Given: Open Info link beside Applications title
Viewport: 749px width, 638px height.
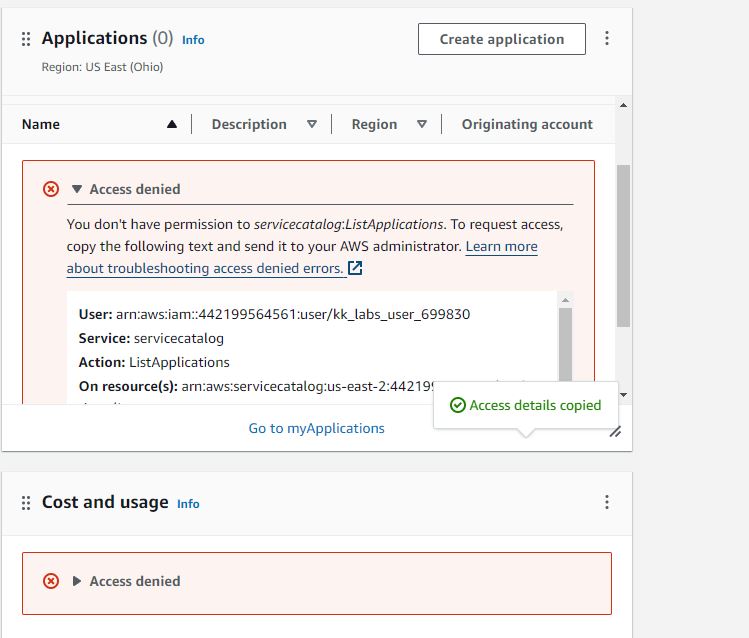Looking at the screenshot, I should (x=193, y=40).
